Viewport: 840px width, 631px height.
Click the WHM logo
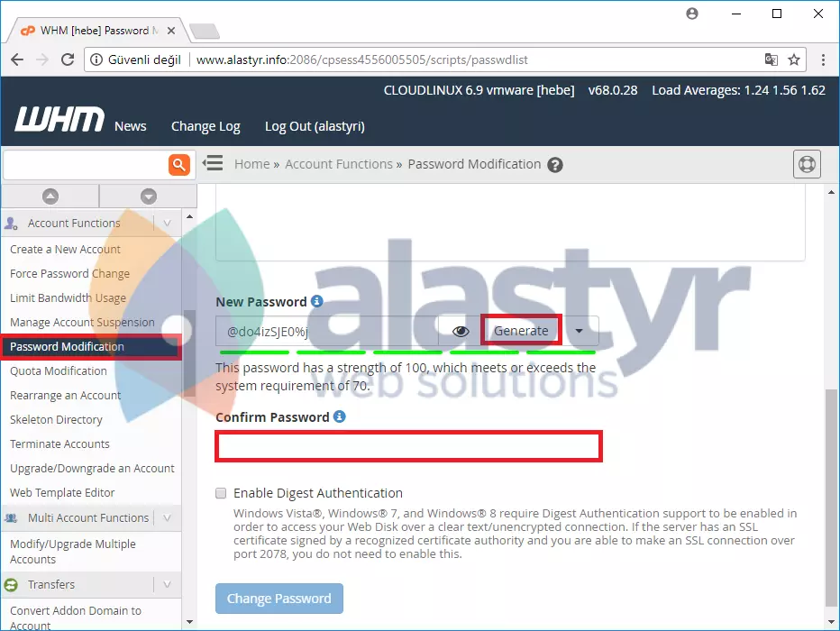[59, 119]
